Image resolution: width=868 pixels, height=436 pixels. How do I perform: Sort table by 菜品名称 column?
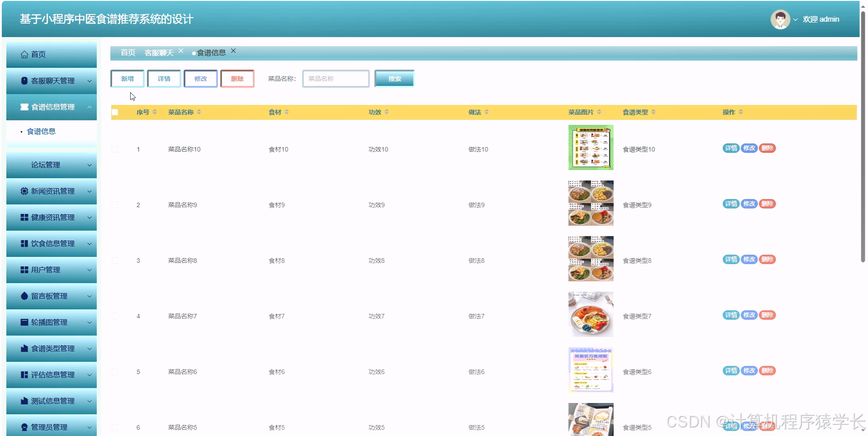[x=199, y=112]
